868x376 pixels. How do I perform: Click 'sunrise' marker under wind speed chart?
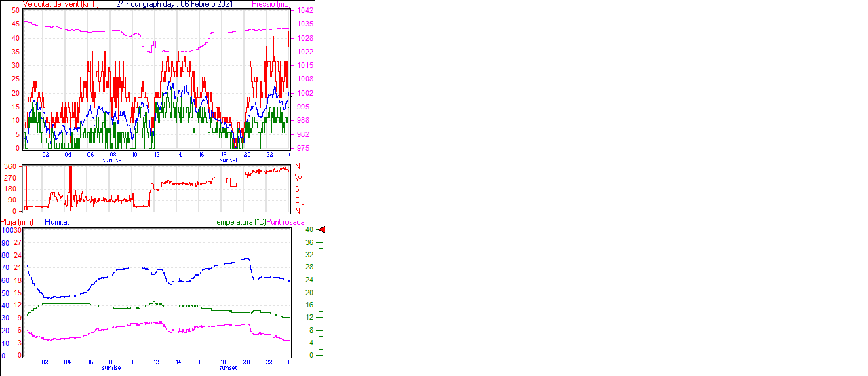tap(112, 160)
